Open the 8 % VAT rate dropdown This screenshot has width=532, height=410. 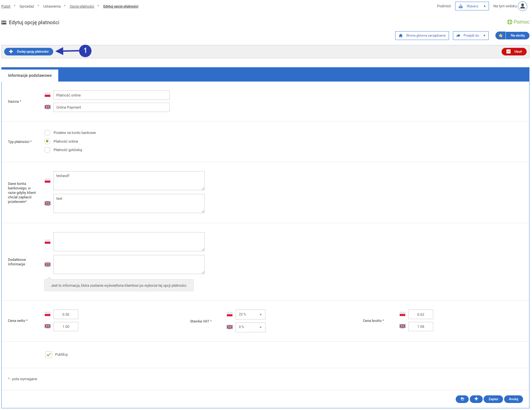click(250, 327)
